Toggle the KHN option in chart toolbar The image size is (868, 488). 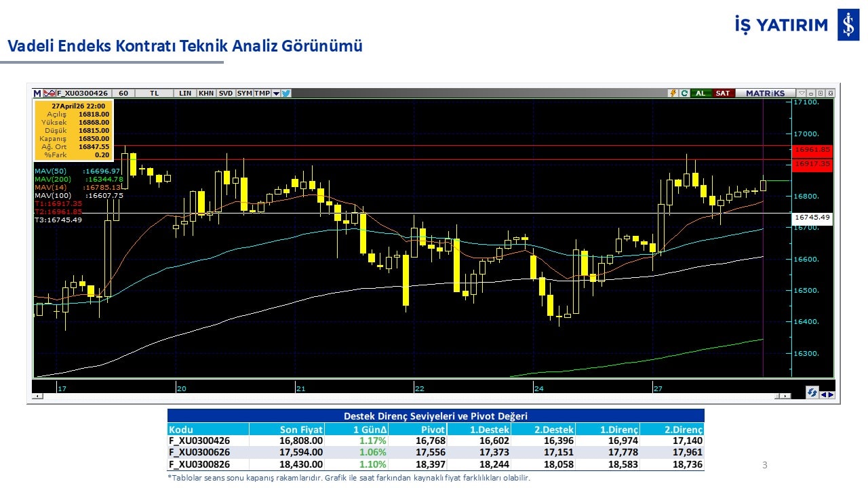coord(206,94)
